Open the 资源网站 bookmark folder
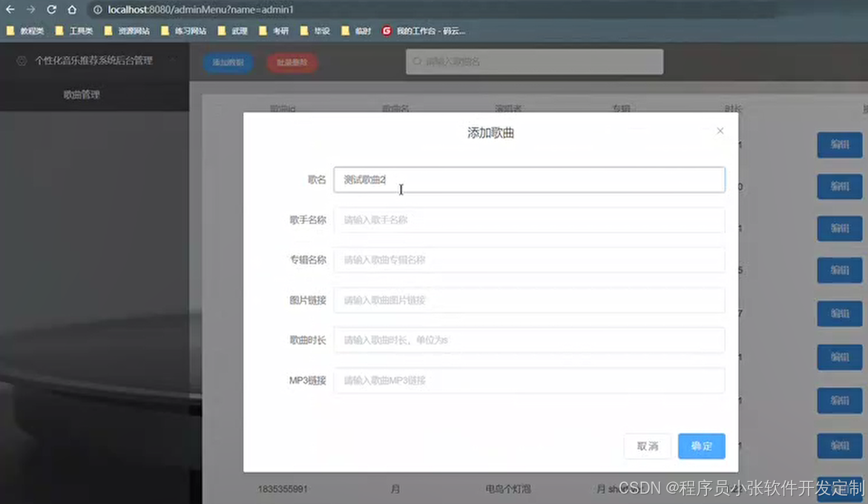Screen dimensions: 868x504 tap(127, 31)
